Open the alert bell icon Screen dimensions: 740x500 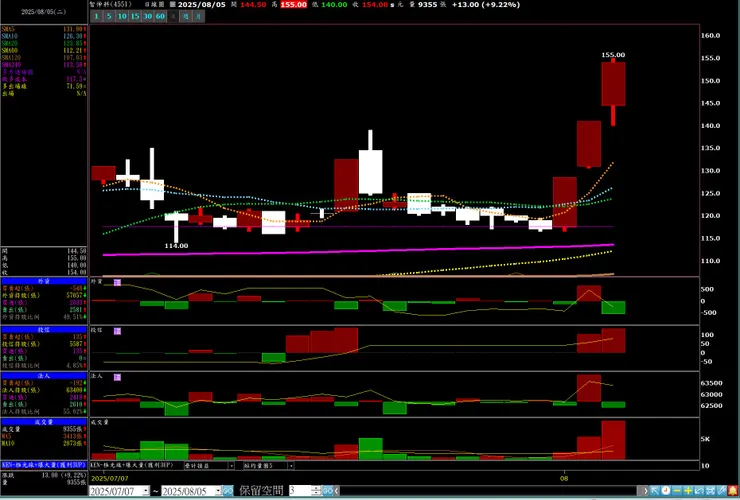pyautogui.click(x=733, y=491)
